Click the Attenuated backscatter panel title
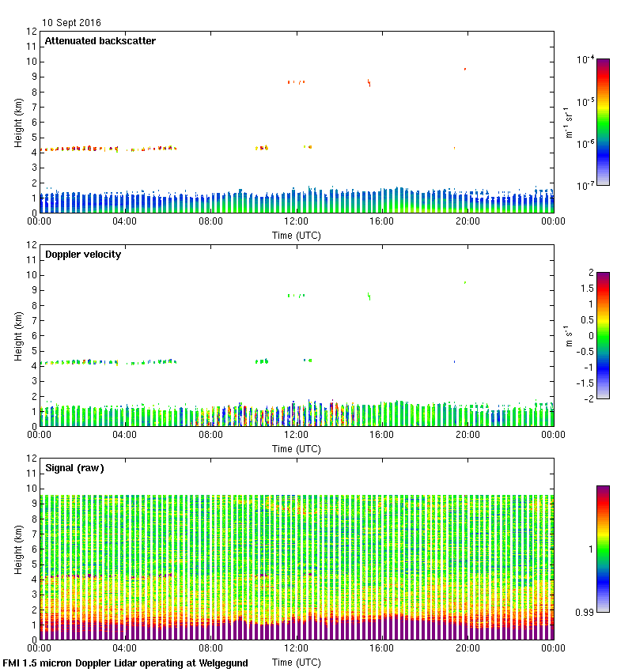The image size is (617, 672). tap(100, 41)
